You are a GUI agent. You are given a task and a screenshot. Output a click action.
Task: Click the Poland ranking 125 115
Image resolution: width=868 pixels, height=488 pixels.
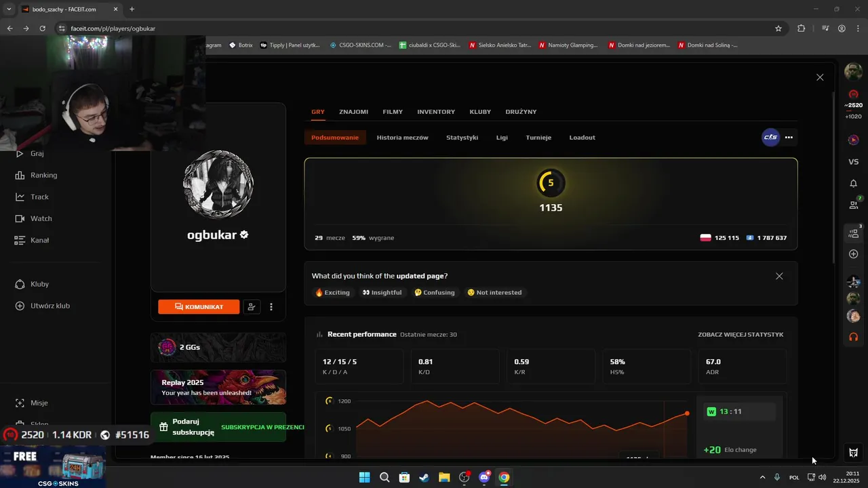719,238
